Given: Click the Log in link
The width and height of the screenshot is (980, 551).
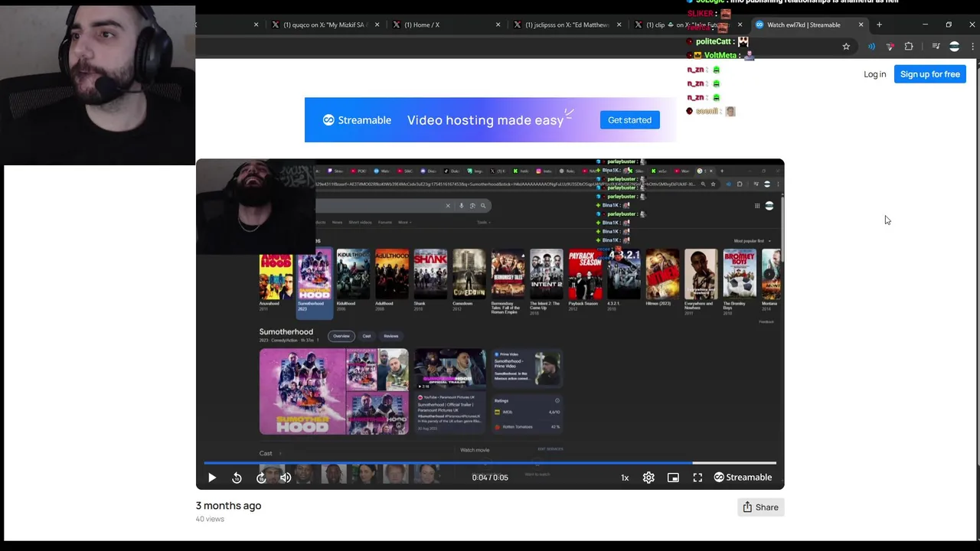Looking at the screenshot, I should tap(874, 74).
